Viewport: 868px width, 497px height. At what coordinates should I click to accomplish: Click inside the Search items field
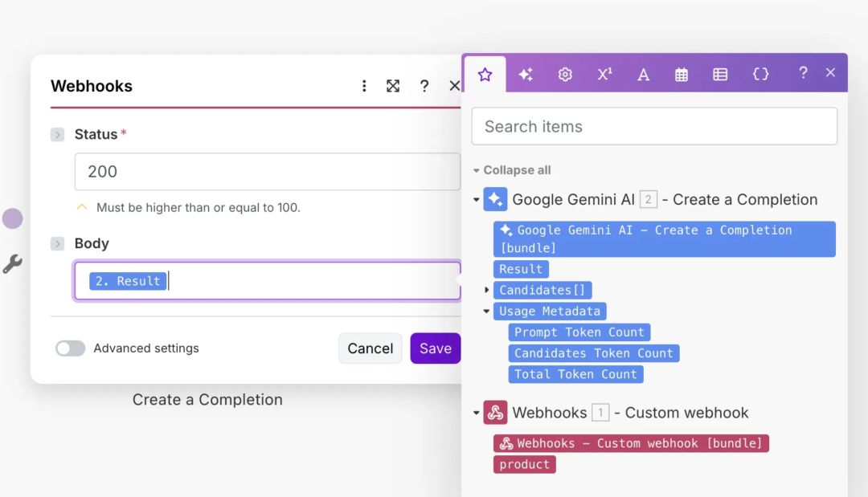point(654,127)
